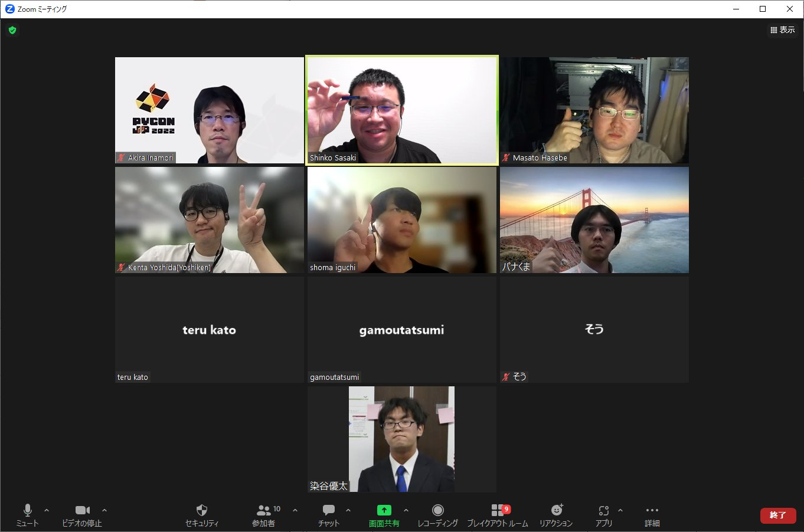Expand the Apps options arrow
This screenshot has height=532, width=804.
620,510
